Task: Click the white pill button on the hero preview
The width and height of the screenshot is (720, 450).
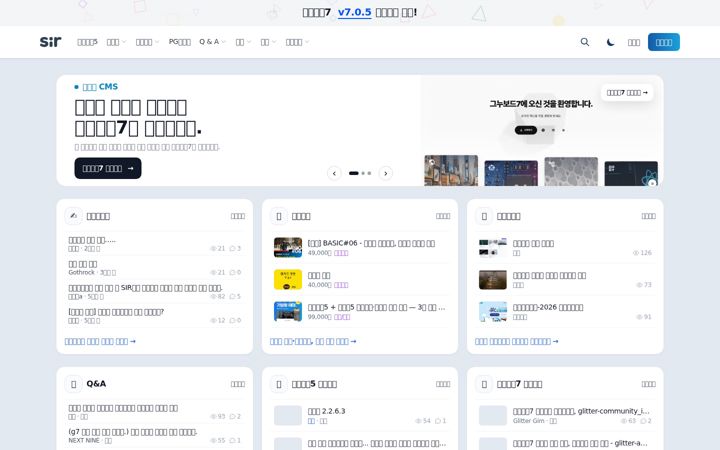Action: click(x=627, y=92)
